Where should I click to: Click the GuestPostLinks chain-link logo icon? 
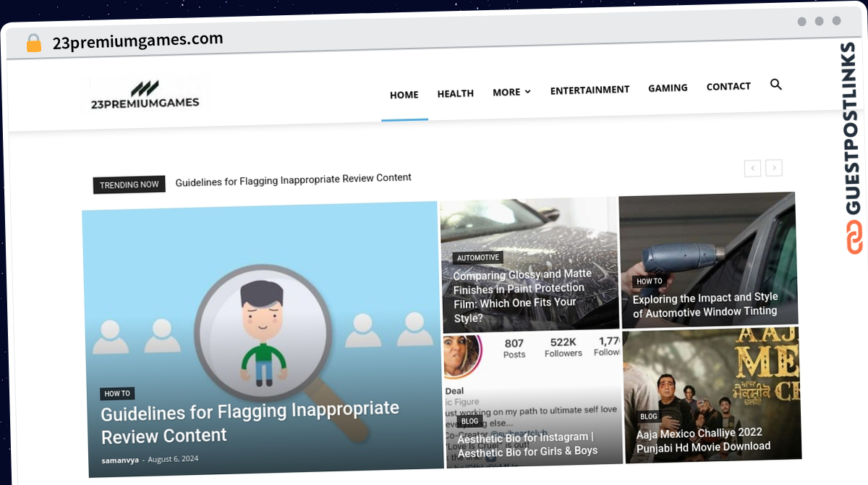[855, 238]
